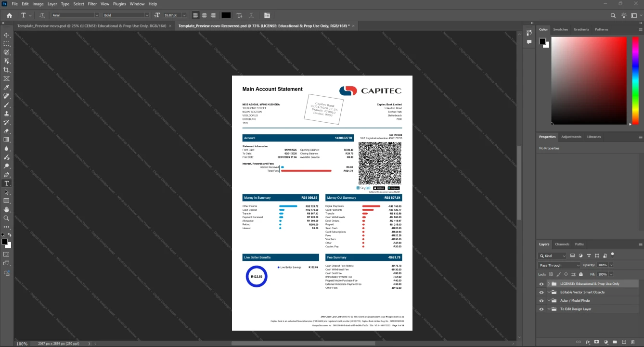This screenshot has height=347, width=644.
Task: Select the Horizontal Type tool
Action: [x=7, y=183]
